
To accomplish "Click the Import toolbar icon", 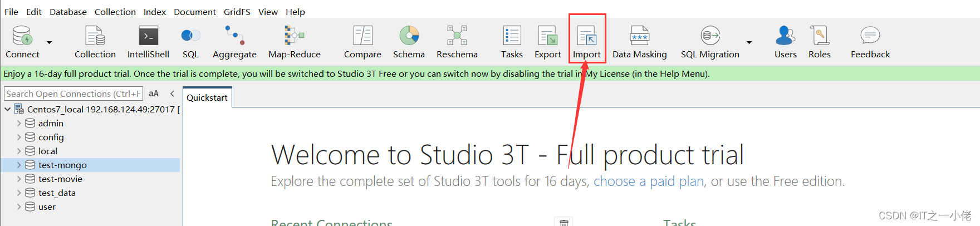I will click(x=587, y=42).
